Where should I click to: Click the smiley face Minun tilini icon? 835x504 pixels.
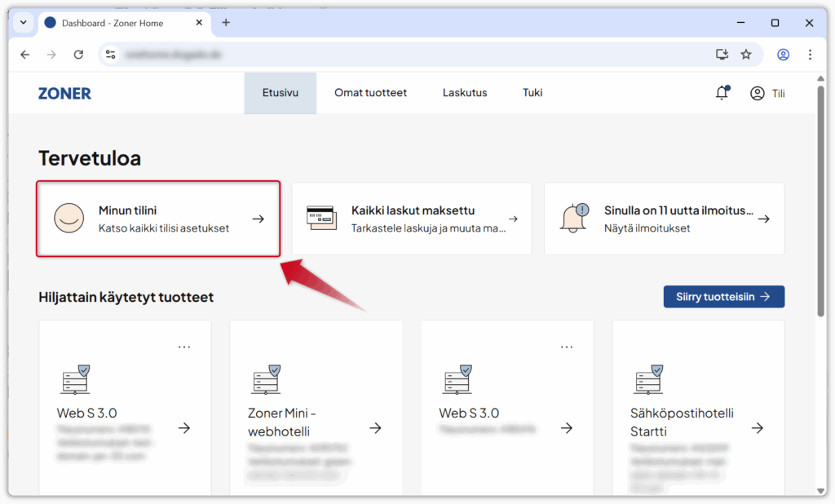(69, 219)
